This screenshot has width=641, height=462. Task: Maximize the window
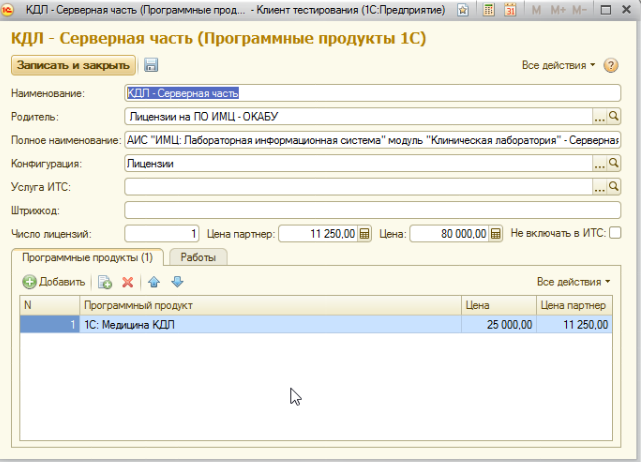[x=606, y=10]
